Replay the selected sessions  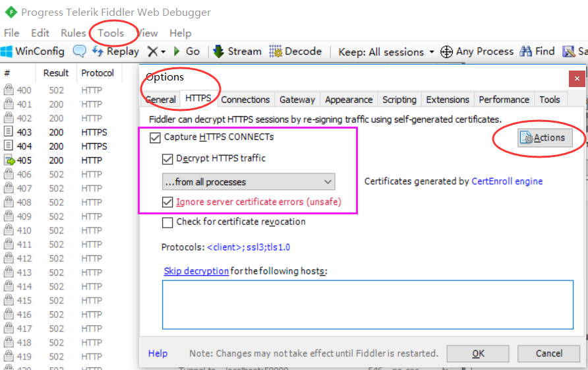point(115,51)
